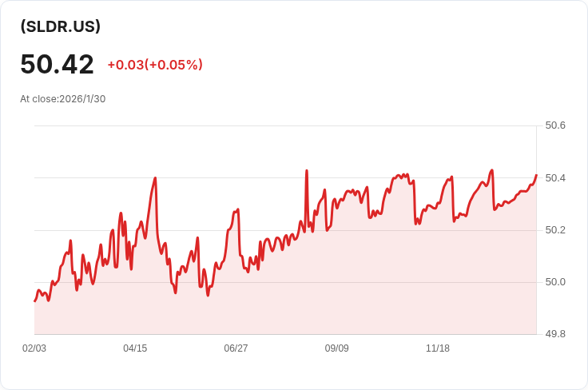The image size is (588, 390).
Task: Select the 50.0 y-axis label
Action: [x=554, y=282]
